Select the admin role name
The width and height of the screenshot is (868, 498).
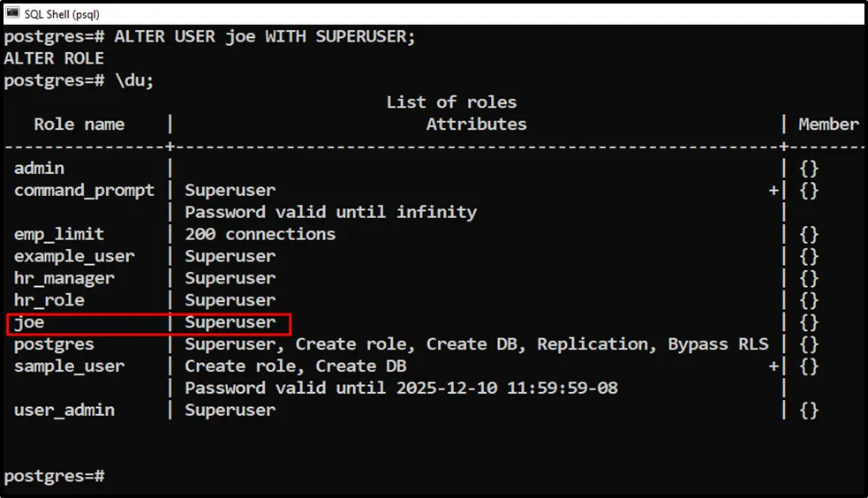39,168
